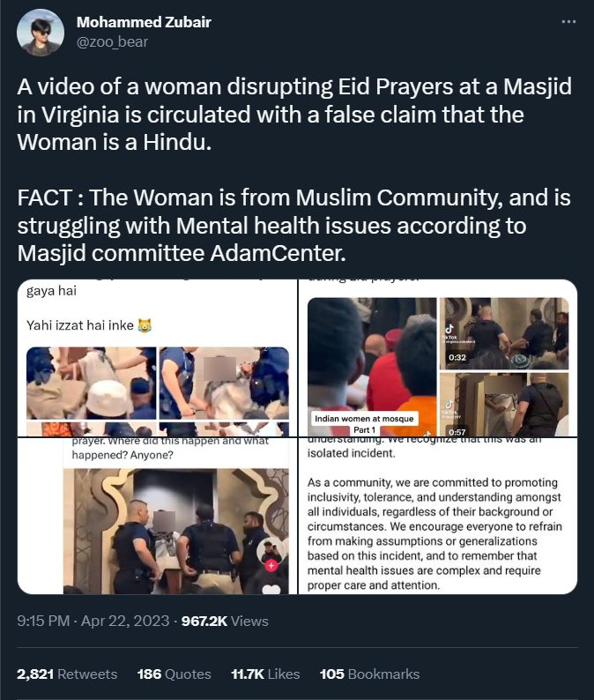Click the crying cat emoji in embedded tweet
The image size is (594, 700).
pos(145,325)
